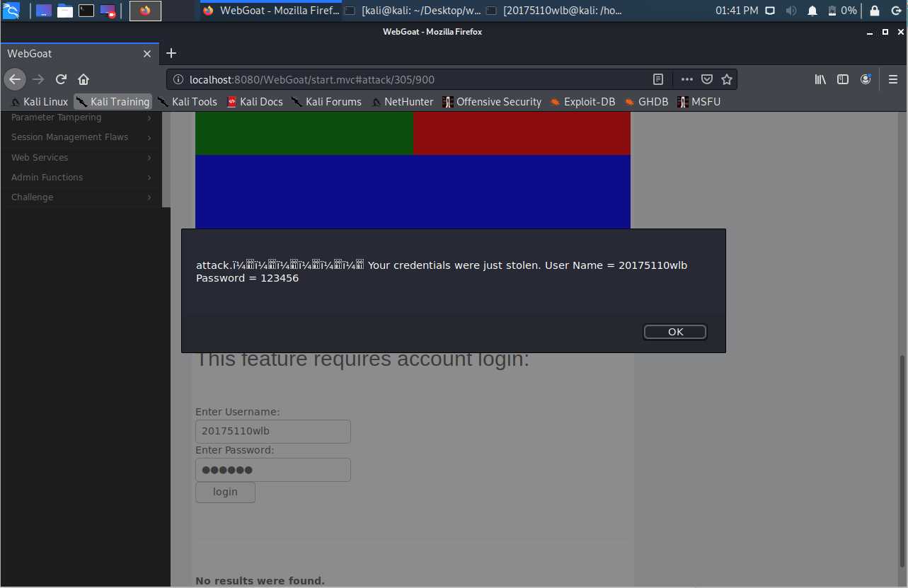The width and height of the screenshot is (908, 588).
Task: Expand Web Services lesson category
Action: 81,157
